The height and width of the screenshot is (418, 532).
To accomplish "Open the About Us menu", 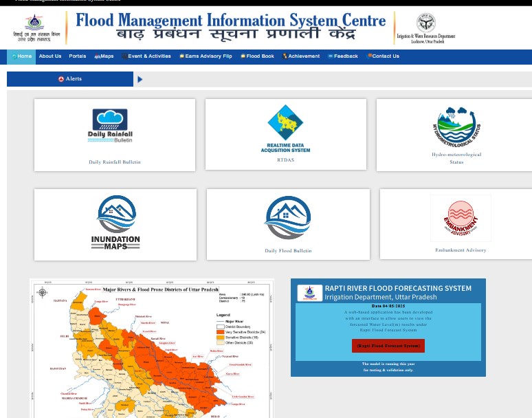I will [50, 56].
